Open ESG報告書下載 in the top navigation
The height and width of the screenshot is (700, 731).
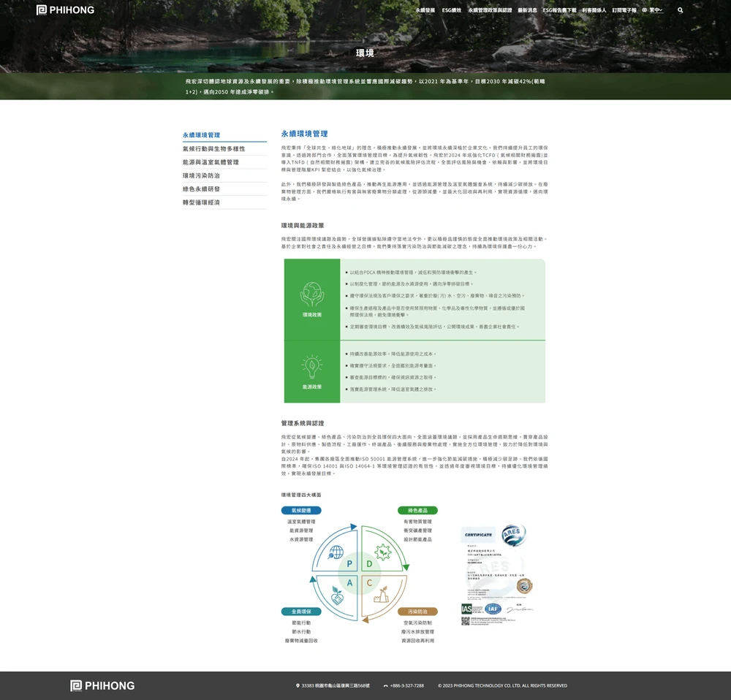tap(559, 10)
